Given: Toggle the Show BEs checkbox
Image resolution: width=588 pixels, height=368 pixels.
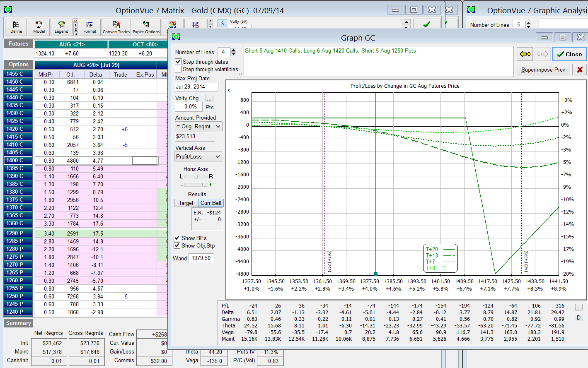Looking at the screenshot, I should click(x=177, y=238).
